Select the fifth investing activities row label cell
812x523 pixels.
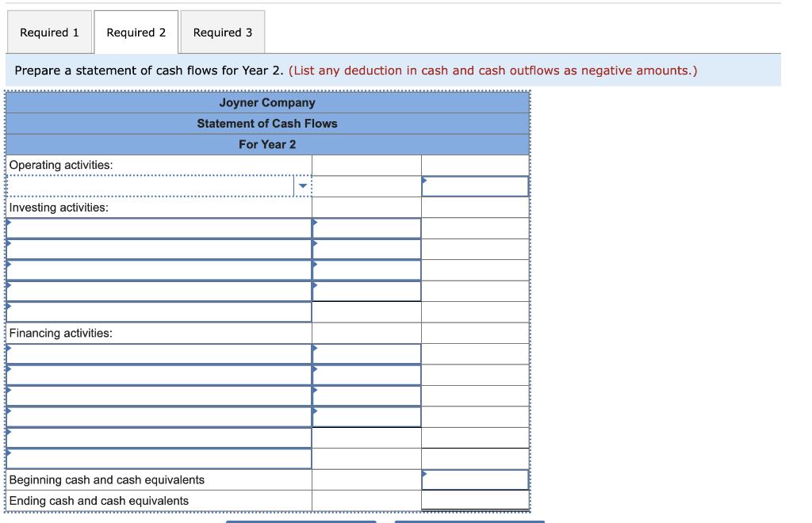pos(159,311)
